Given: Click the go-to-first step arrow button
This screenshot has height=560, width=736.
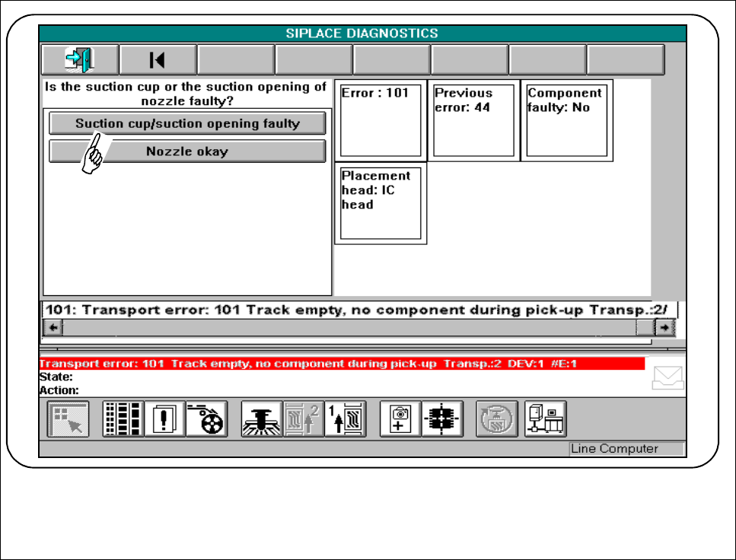Looking at the screenshot, I should [158, 59].
